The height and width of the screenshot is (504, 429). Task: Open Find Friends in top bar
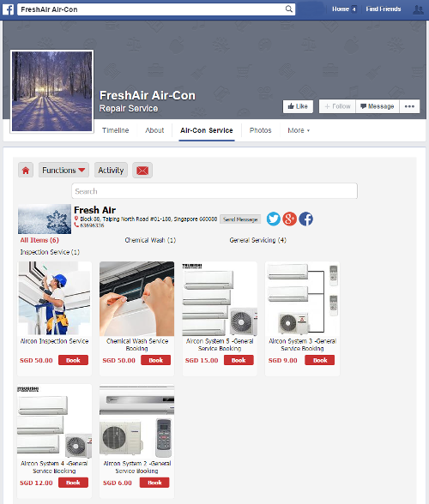pos(384,9)
